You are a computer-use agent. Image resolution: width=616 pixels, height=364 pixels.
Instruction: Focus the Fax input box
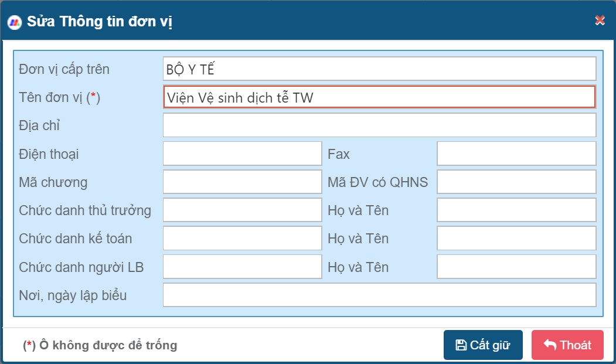[x=516, y=154]
